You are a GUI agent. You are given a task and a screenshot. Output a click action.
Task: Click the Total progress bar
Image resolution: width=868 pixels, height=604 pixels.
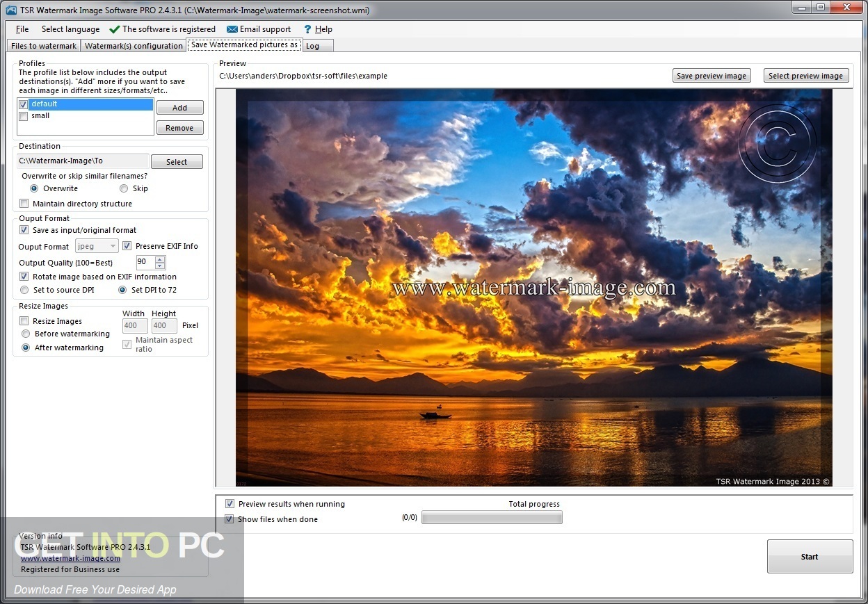pyautogui.click(x=492, y=518)
